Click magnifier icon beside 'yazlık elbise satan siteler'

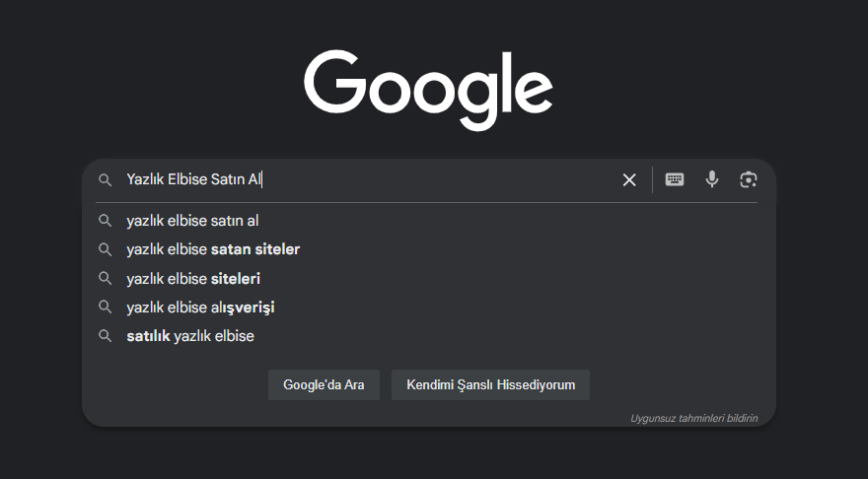(106, 249)
